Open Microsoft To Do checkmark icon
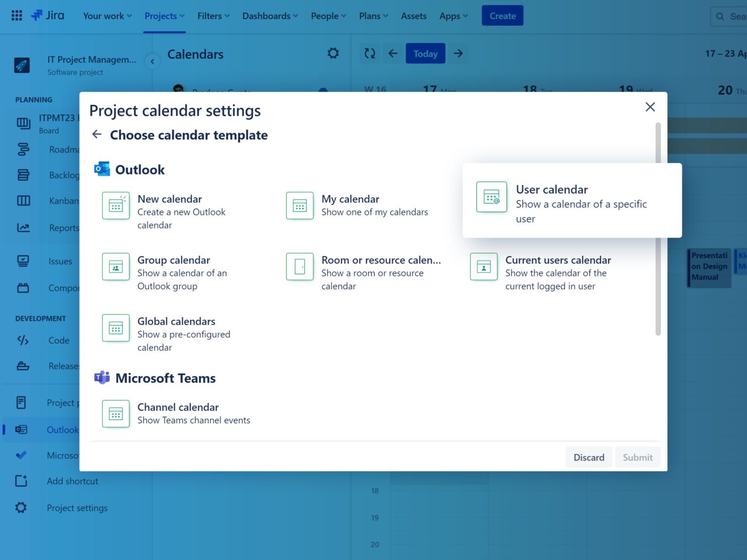747x560 pixels. pyautogui.click(x=21, y=455)
